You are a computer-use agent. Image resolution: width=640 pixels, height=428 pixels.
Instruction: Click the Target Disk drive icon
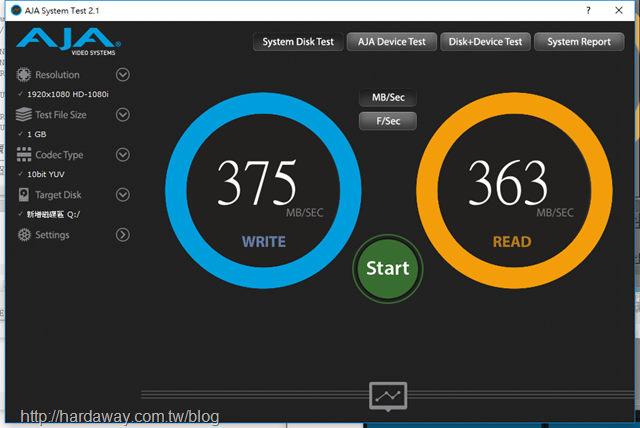point(24,195)
